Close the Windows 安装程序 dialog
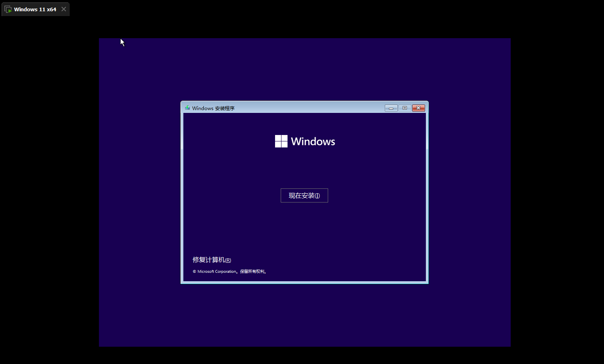This screenshot has height=364, width=604. click(418, 108)
